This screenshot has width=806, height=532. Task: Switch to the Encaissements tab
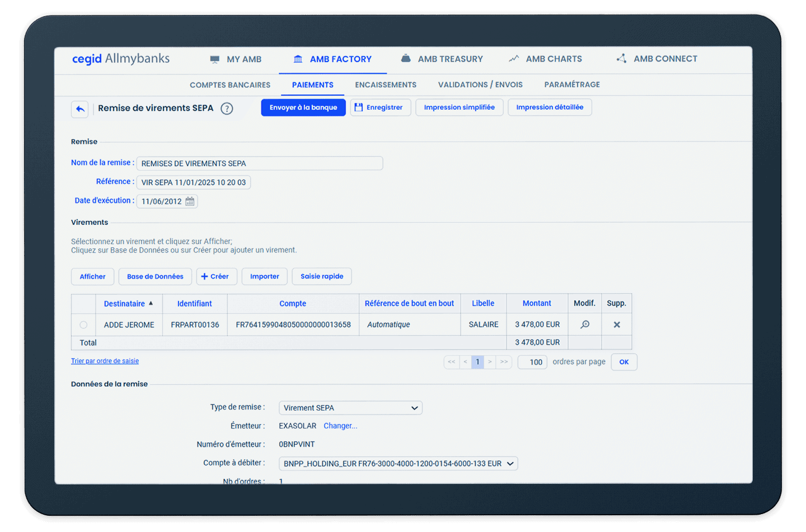pos(386,85)
